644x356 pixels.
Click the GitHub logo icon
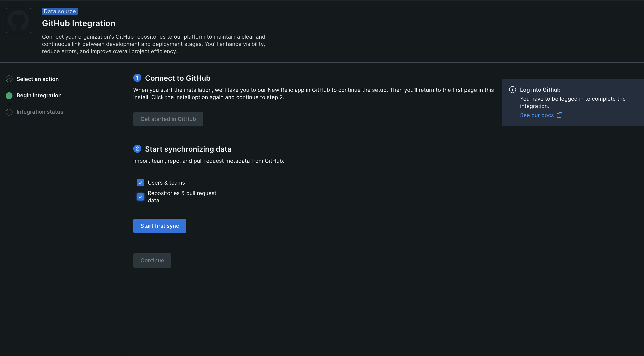click(x=18, y=20)
